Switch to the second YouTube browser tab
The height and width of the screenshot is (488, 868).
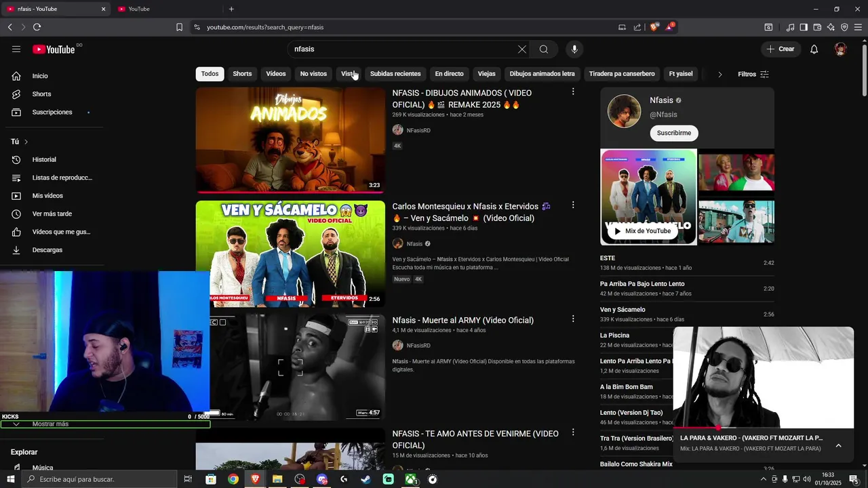(166, 9)
